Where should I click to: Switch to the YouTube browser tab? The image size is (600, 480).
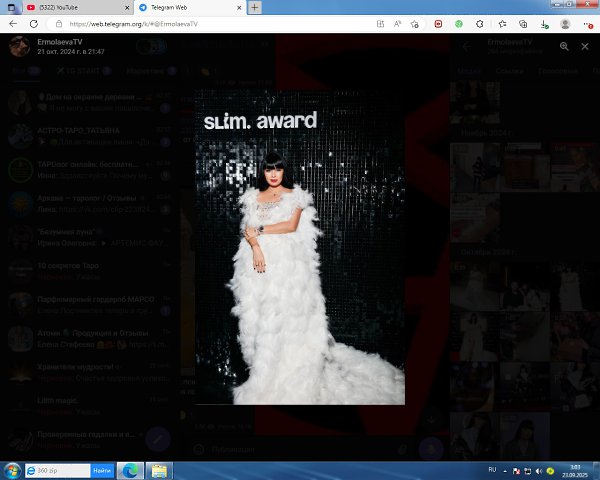[80, 7]
